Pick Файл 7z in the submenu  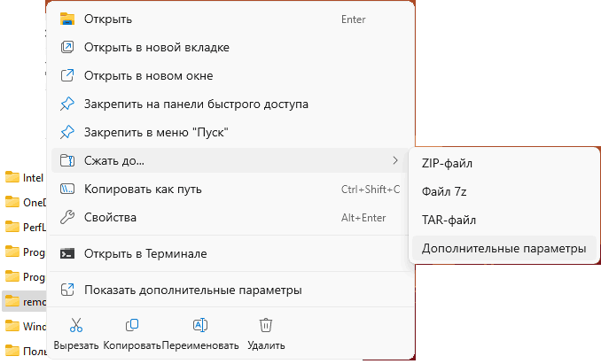[504, 191]
